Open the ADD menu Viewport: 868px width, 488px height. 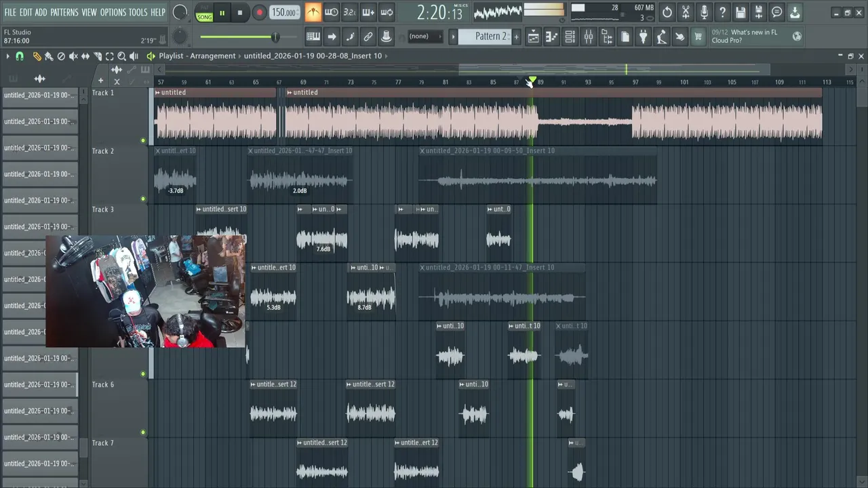[x=41, y=12]
